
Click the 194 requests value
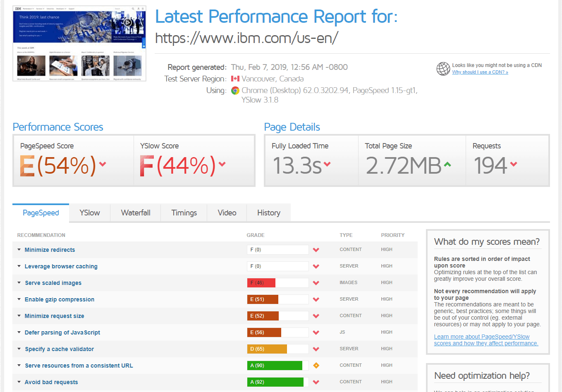tap(490, 166)
